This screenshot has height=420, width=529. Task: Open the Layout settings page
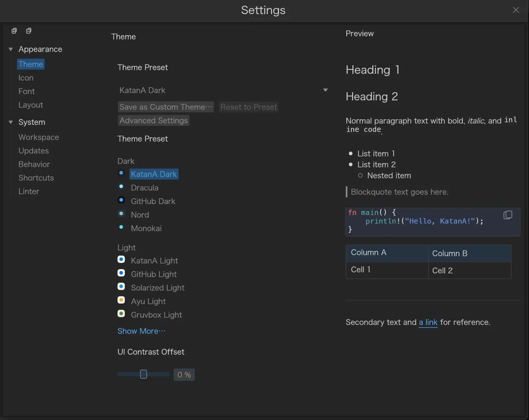(x=31, y=105)
